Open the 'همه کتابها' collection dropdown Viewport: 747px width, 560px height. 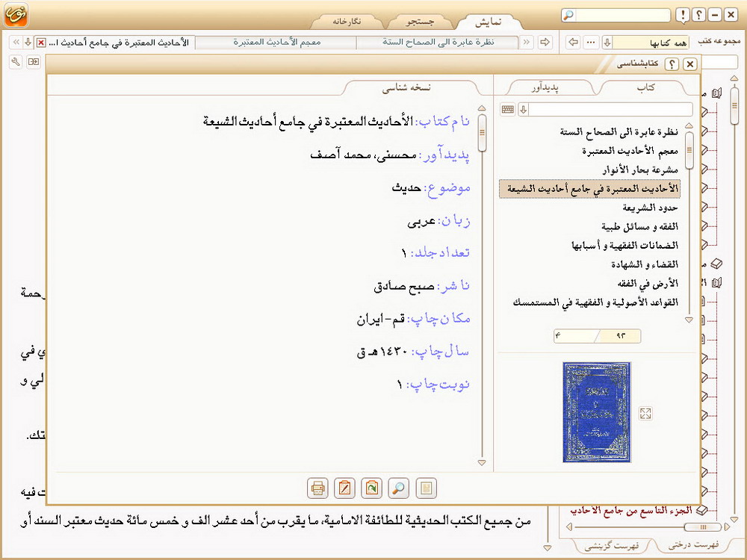click(x=607, y=43)
